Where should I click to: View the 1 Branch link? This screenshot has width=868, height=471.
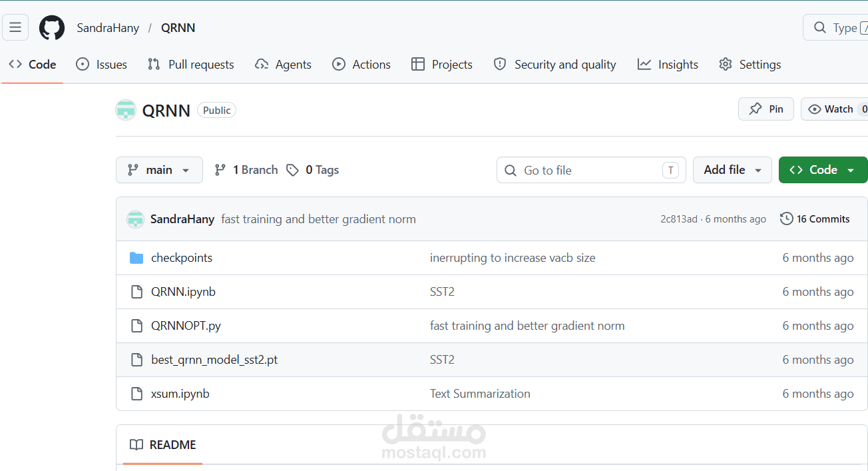[x=246, y=170]
